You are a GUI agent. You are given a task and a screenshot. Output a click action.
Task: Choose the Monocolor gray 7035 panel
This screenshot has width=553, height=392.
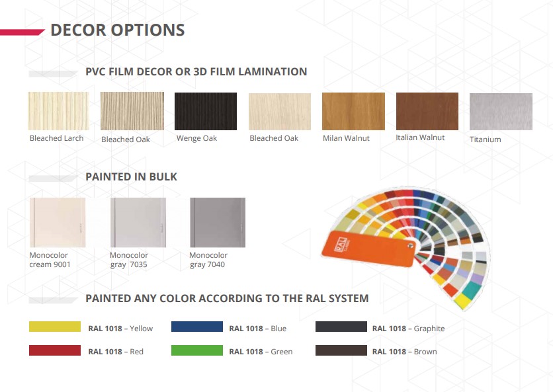click(x=138, y=222)
